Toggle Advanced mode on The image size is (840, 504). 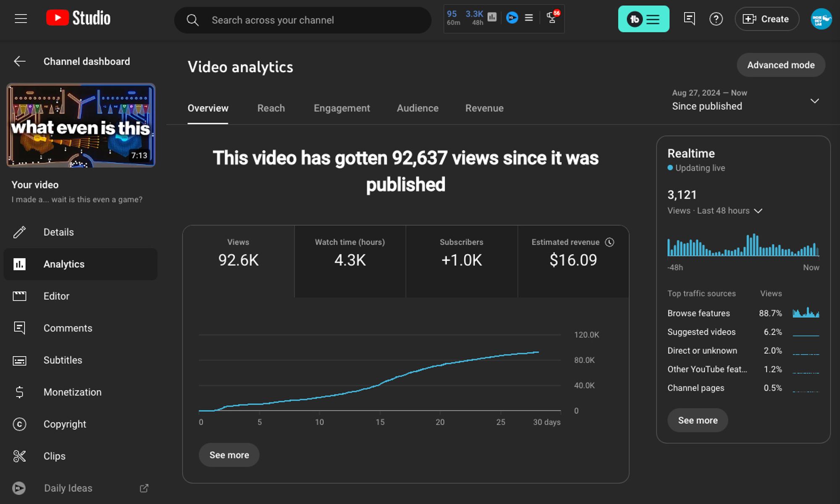[x=781, y=64]
